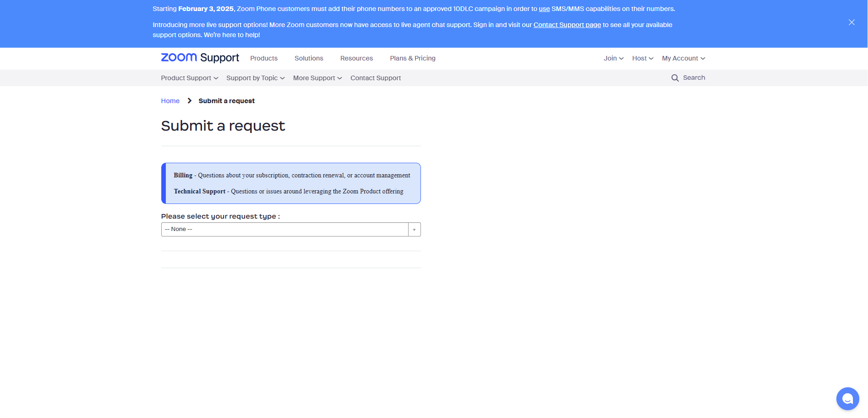
Task: Click the breadcrumb chevron arrow icon
Action: [189, 101]
